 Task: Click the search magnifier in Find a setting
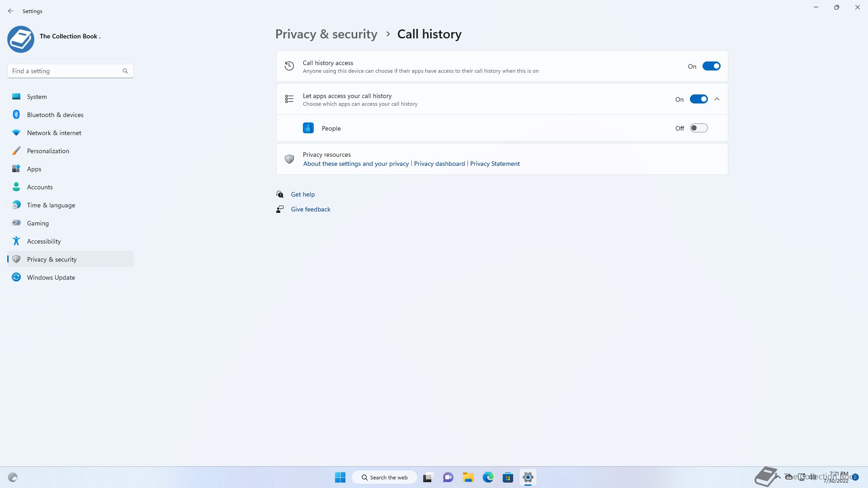125,71
